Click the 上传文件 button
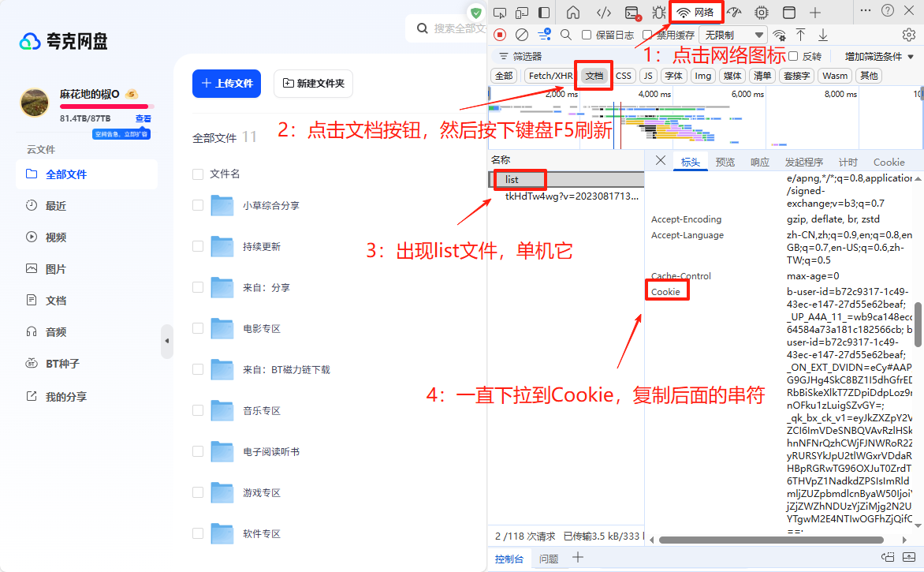Screen dimensions: 924x572 click(x=226, y=83)
